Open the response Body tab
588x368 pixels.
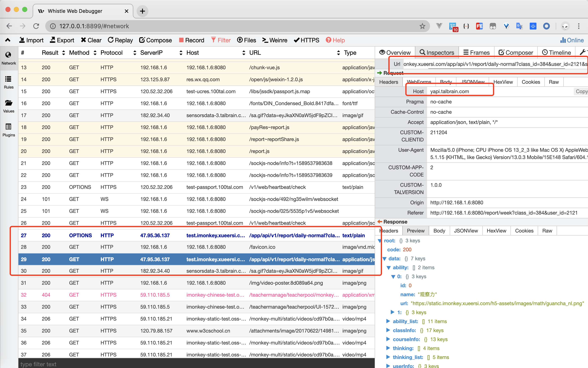pyautogui.click(x=439, y=231)
